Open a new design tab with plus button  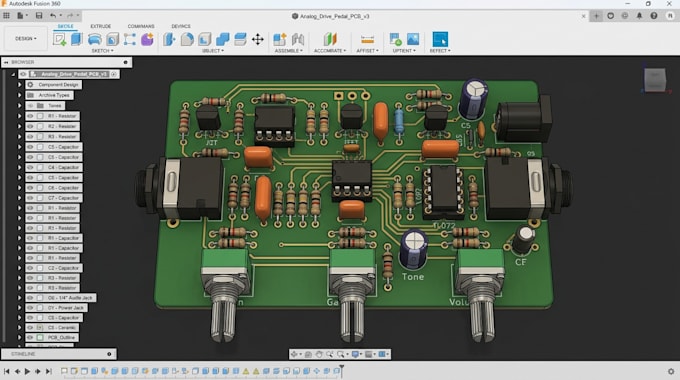pyautogui.click(x=596, y=16)
